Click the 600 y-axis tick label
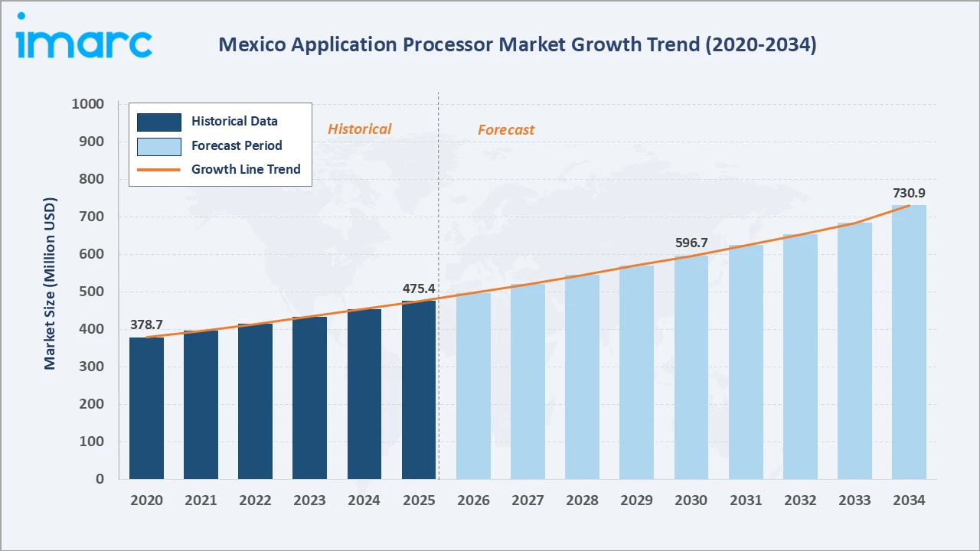Screen dimensions: 980x551 click(92, 254)
